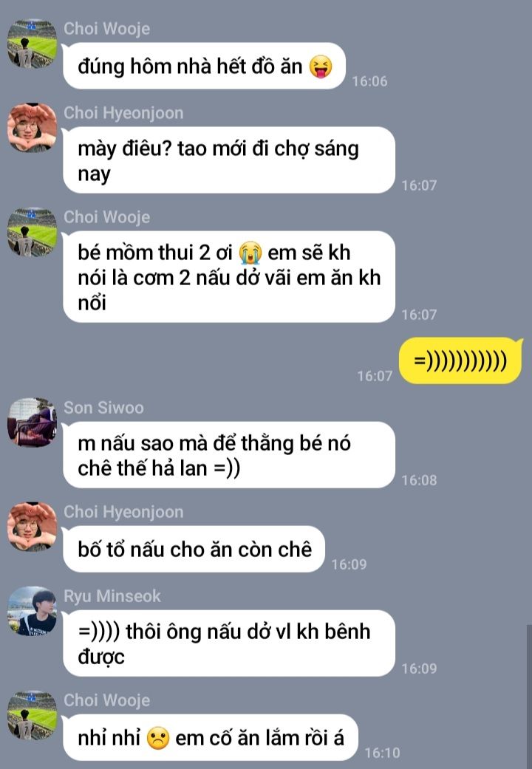This screenshot has height=769, width=532.
Task: Open Ryu Minseok's profile avatar
Action: click(x=32, y=611)
